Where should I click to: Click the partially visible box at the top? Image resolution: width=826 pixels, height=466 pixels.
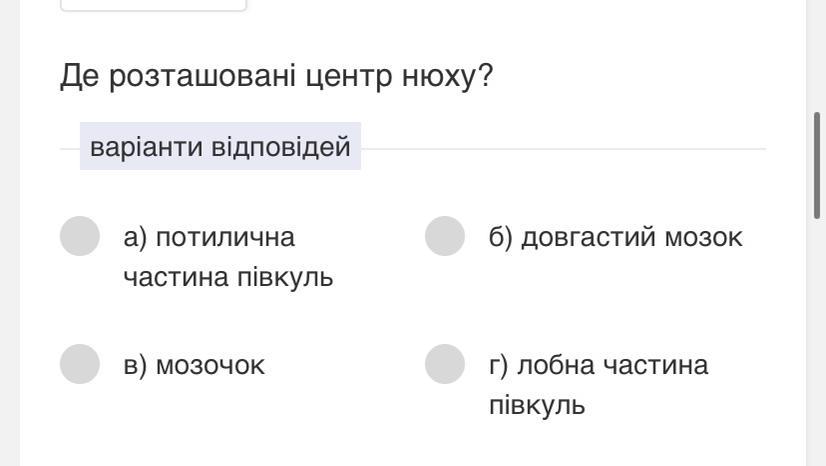153,5
